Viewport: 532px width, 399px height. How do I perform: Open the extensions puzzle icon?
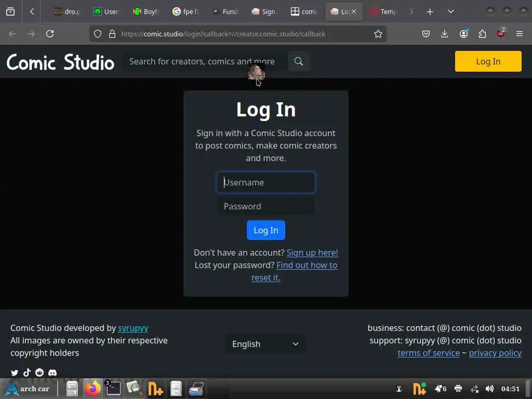(482, 34)
